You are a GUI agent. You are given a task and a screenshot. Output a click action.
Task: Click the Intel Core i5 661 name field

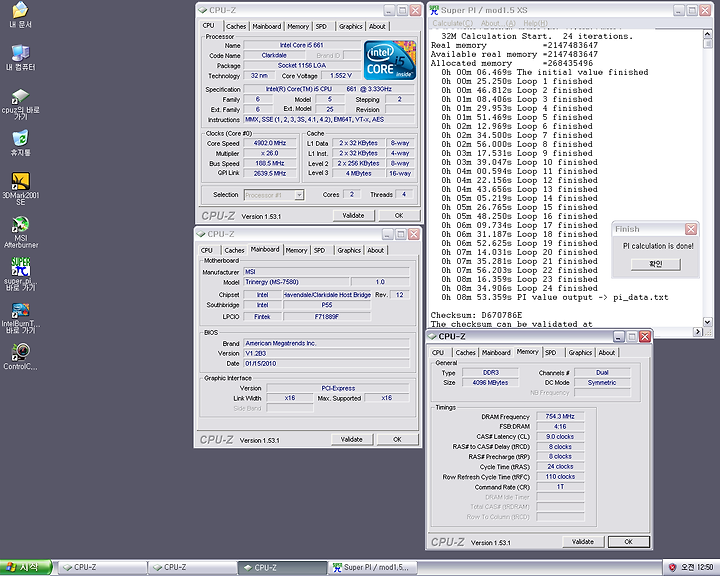tap(302, 45)
